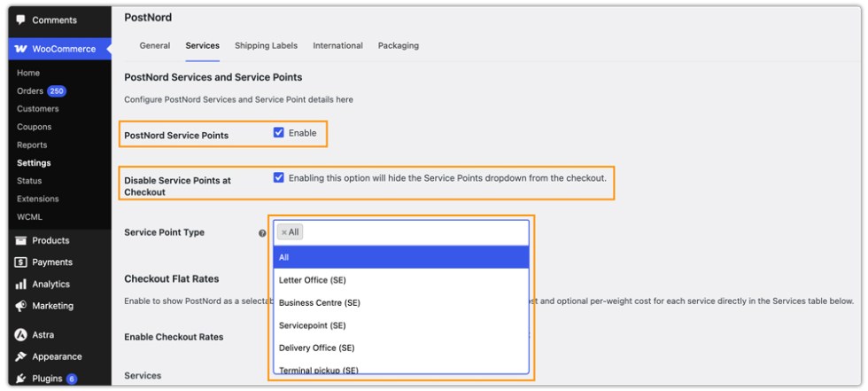Screen dimensions: 868x391
Task: Pick Delivery Office (SE) option
Action: [401, 348]
